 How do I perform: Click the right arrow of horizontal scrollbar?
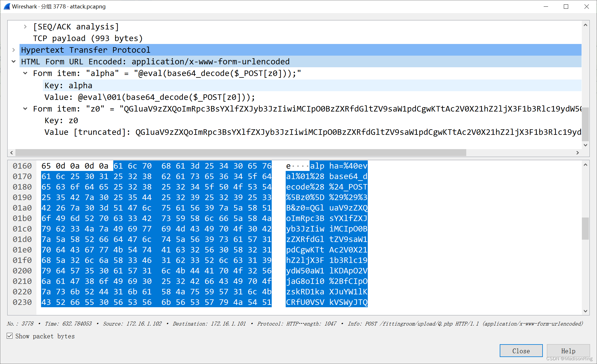[x=578, y=153]
